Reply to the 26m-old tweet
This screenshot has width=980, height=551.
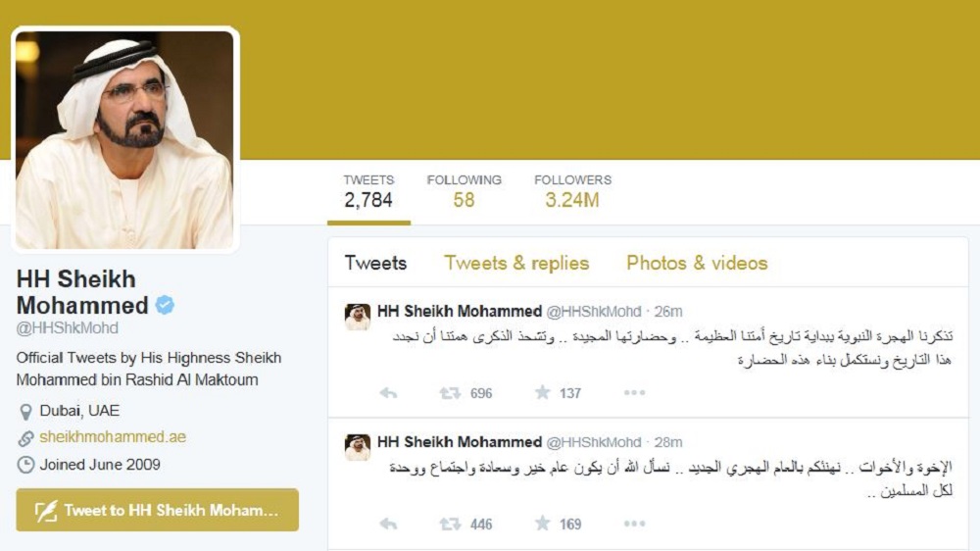[x=388, y=393]
